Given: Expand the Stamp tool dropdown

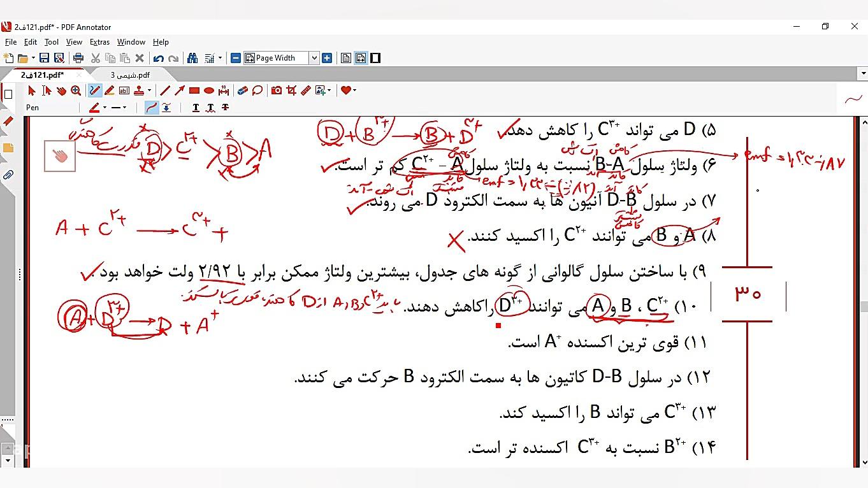Looking at the screenshot, I should 148,90.
